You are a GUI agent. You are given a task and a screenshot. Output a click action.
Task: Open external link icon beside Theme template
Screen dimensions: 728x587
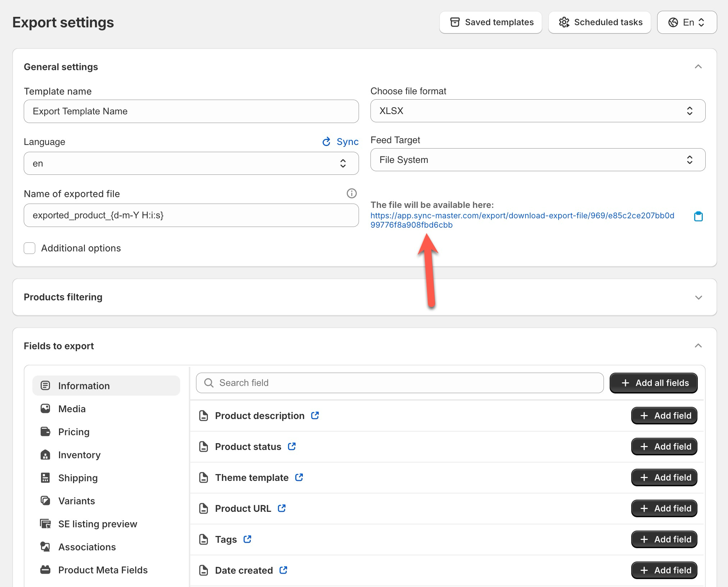coord(299,477)
